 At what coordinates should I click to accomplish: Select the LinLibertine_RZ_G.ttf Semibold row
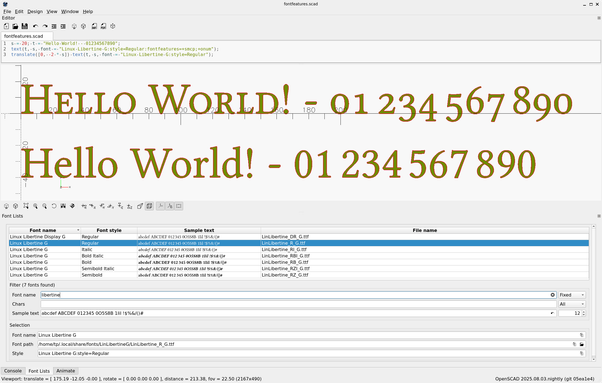pos(299,275)
